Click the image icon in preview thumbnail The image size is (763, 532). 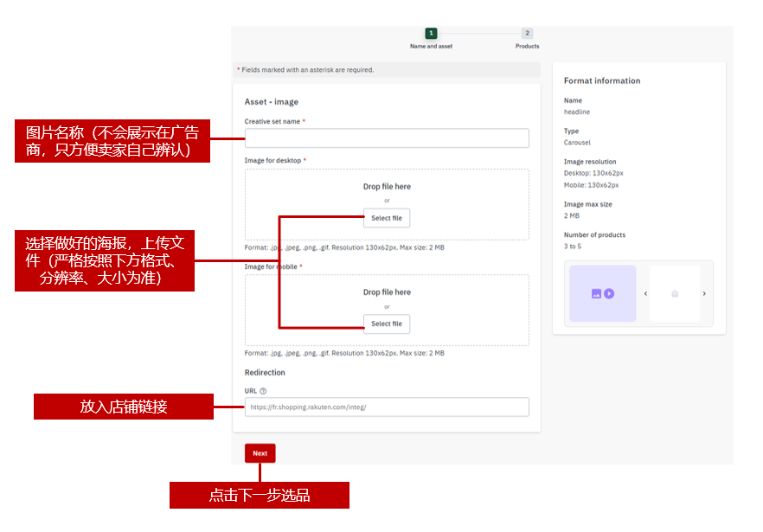pyautogui.click(x=596, y=293)
